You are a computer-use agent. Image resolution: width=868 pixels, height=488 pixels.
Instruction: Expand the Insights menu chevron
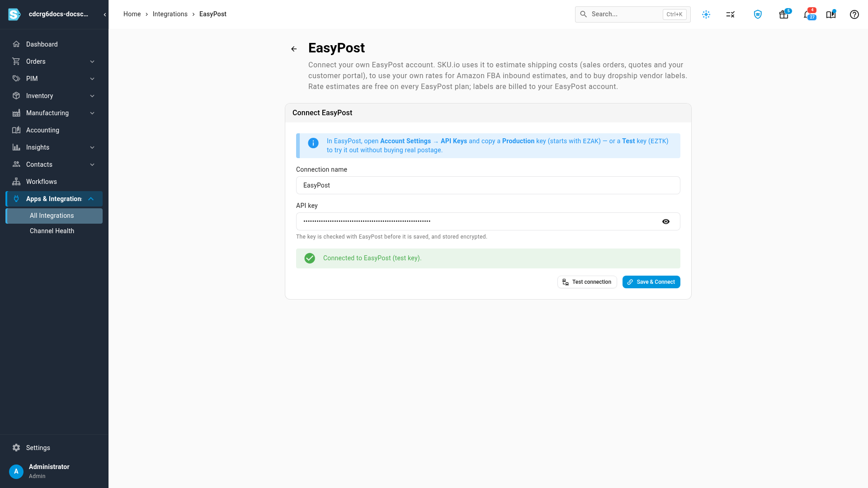pos(92,147)
